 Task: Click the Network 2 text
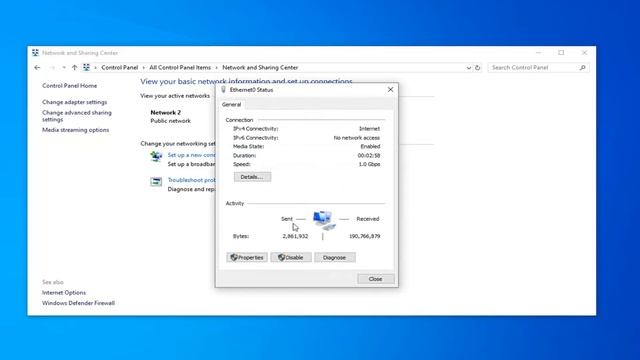[166, 112]
